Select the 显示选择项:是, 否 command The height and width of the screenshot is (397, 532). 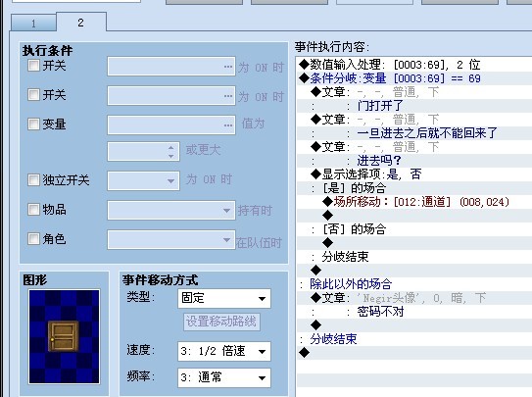414,174
